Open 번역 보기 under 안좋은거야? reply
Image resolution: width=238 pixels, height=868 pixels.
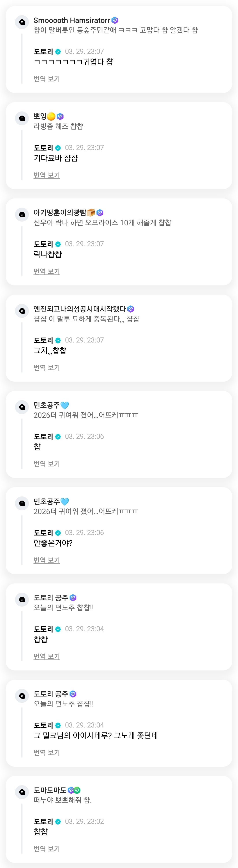pos(46,560)
